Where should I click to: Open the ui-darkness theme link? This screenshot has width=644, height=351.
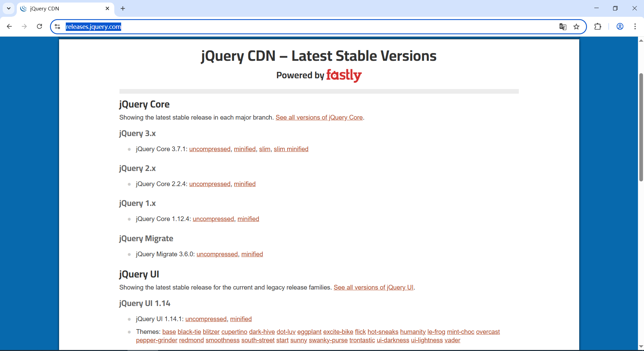click(393, 340)
